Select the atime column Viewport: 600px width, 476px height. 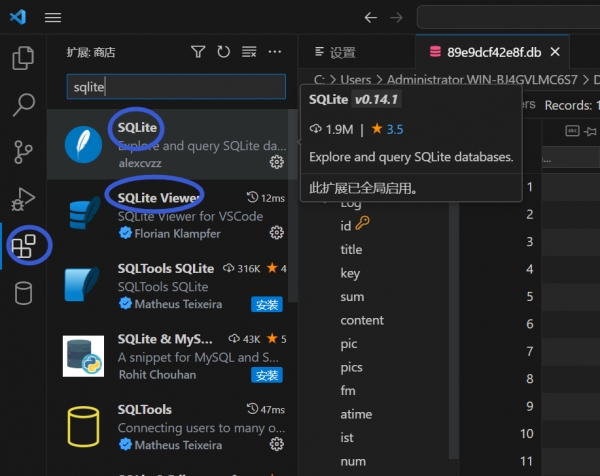pyautogui.click(x=356, y=414)
